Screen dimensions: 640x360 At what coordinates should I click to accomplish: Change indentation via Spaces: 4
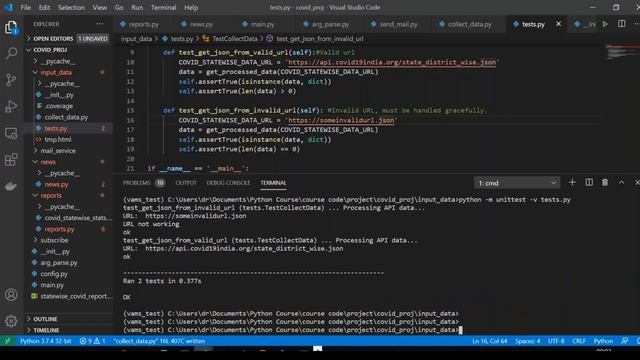click(527, 341)
